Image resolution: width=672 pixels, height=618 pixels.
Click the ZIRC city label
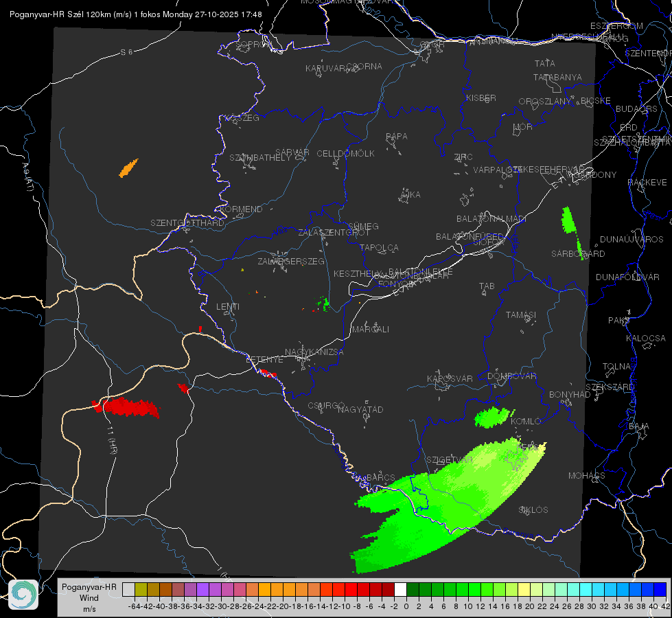pyautogui.click(x=463, y=157)
